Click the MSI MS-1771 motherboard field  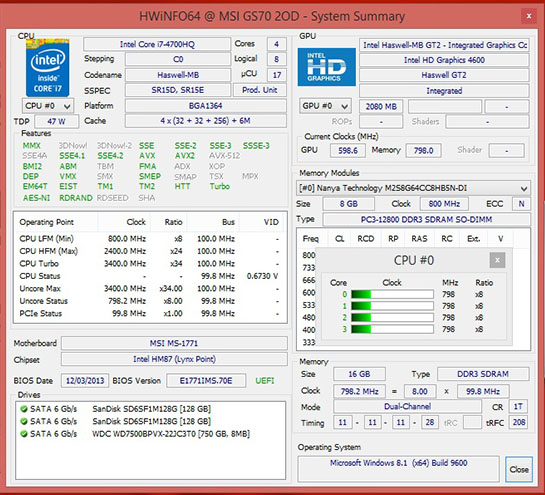pos(174,343)
